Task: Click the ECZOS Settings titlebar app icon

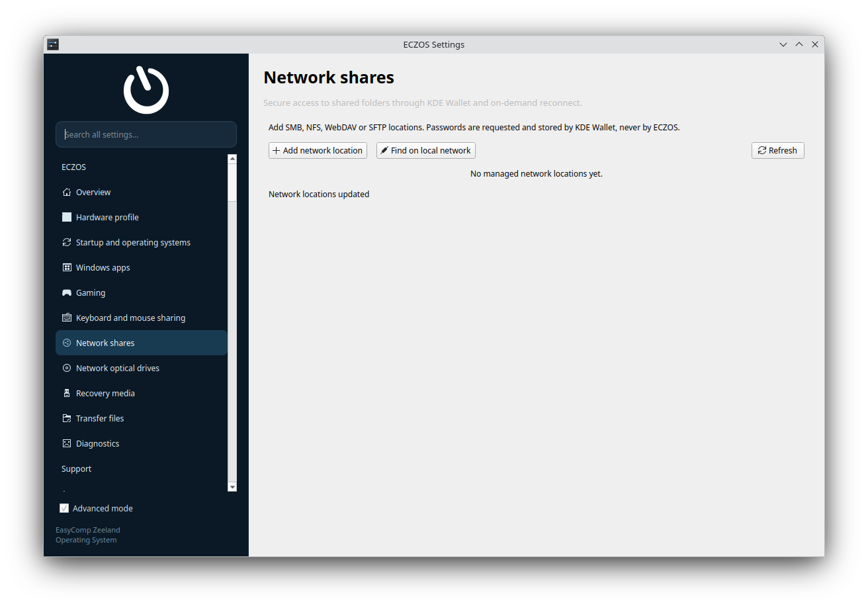Action: (53, 44)
